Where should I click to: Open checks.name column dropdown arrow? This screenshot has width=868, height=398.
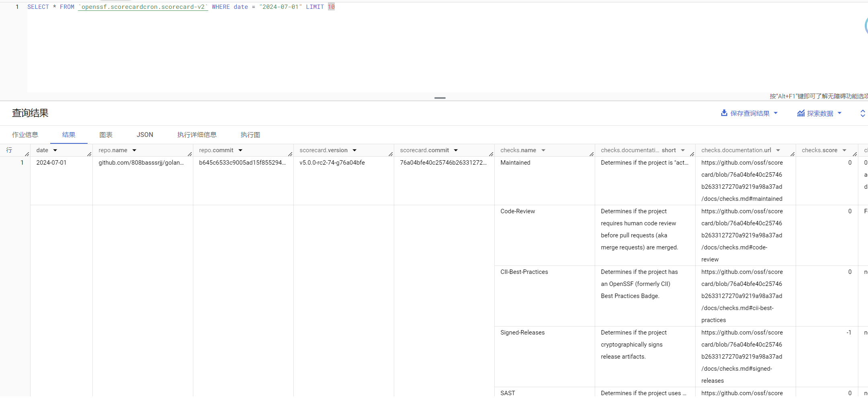click(543, 150)
